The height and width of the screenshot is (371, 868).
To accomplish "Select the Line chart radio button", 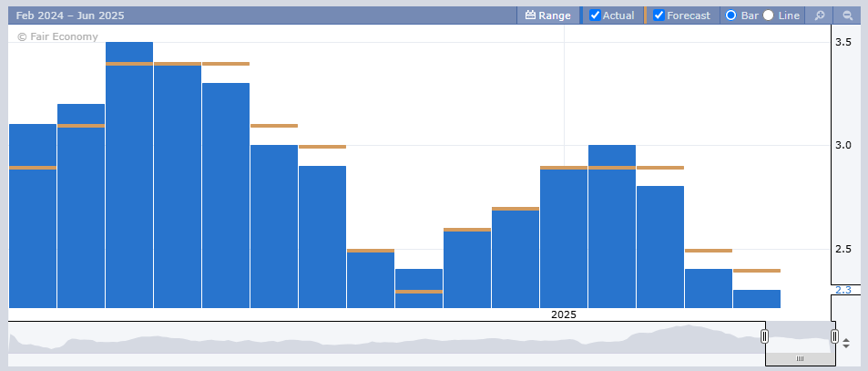I will click(x=769, y=15).
